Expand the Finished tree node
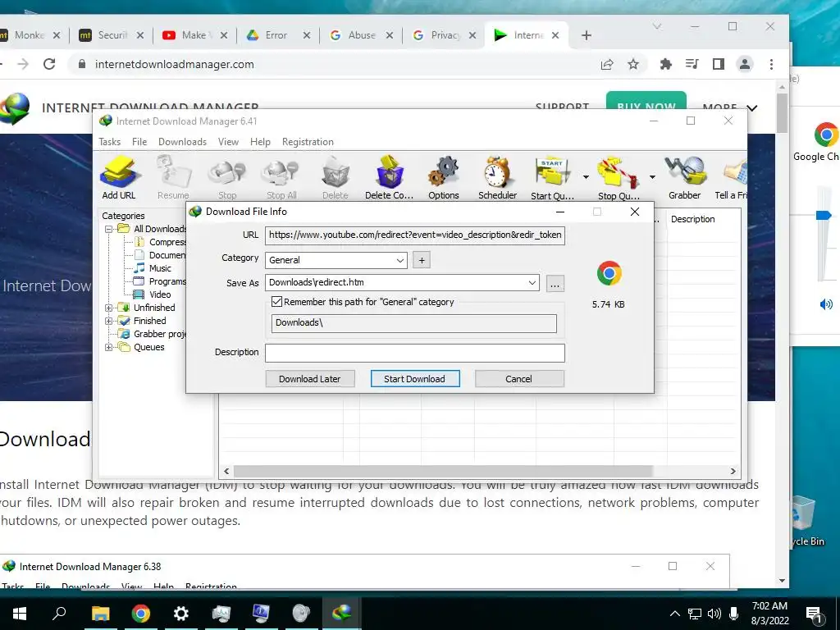The height and width of the screenshot is (630, 840). (x=108, y=321)
